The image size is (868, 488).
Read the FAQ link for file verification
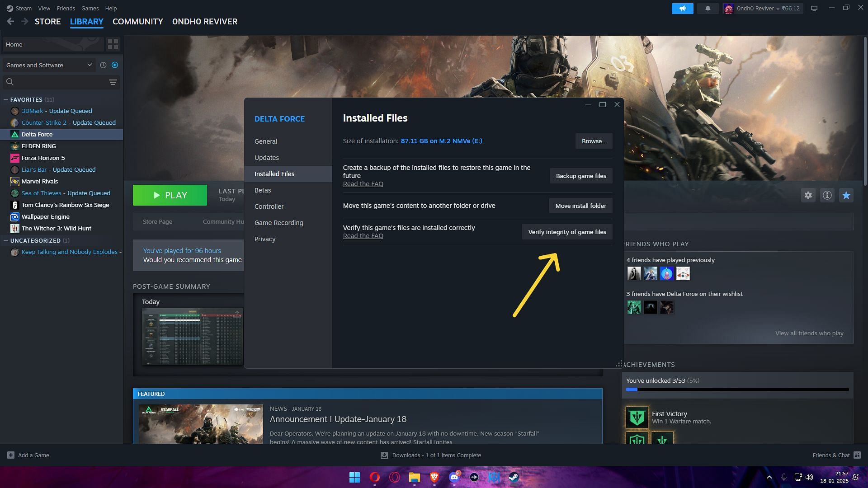[363, 236]
